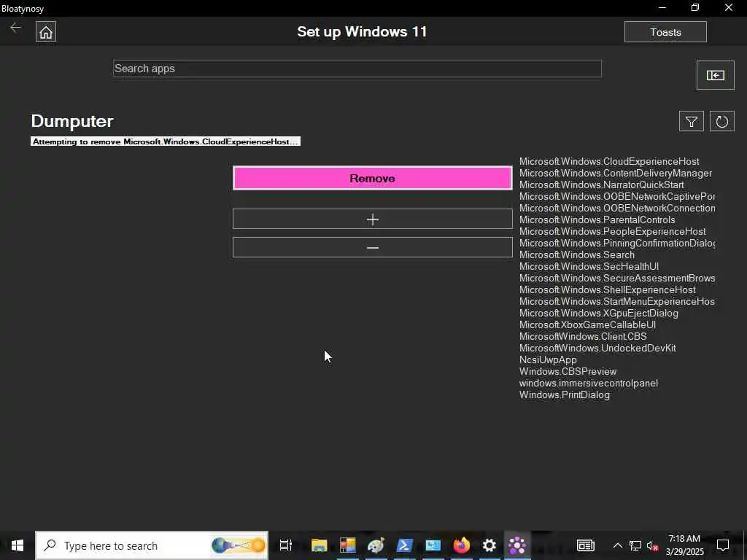Select Microsoft.XboxGameCallableUI entry
Viewport: 747px width, 560px height.
click(x=587, y=324)
